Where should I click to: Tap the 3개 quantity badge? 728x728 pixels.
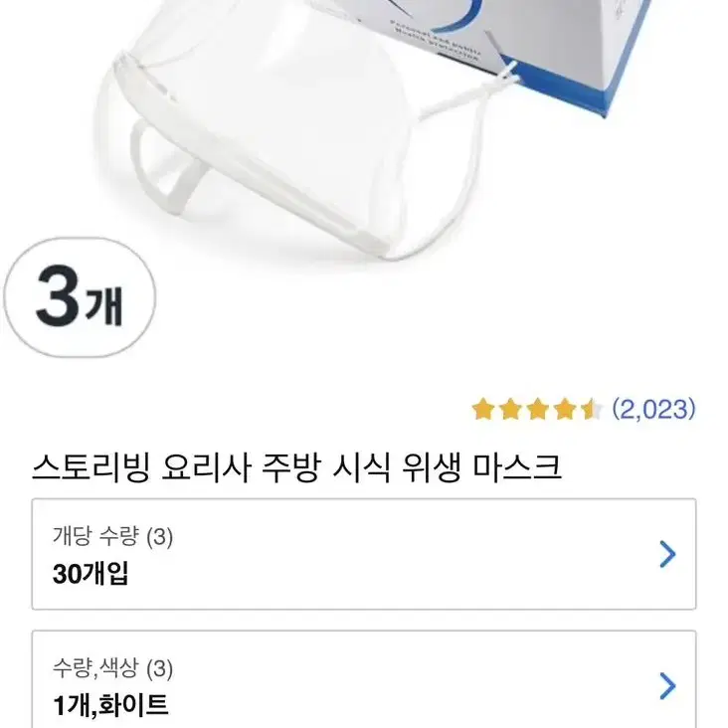coord(80,297)
